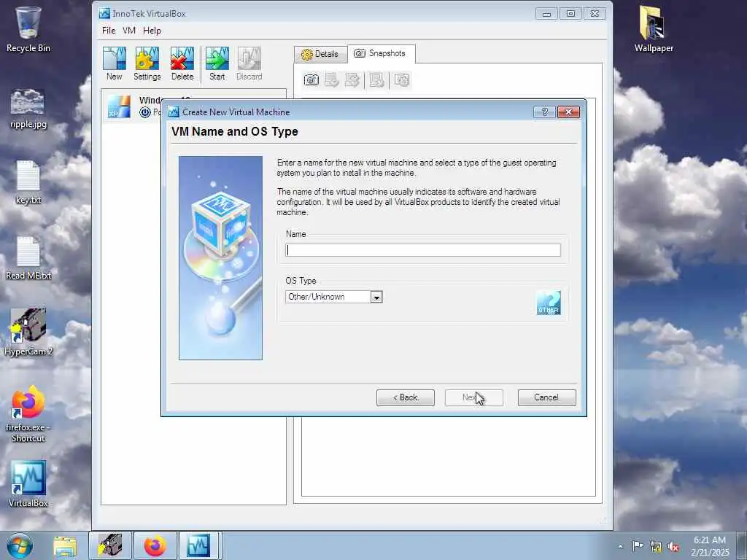Show hidden tray icons arrow
The height and width of the screenshot is (560, 747).
620,546
